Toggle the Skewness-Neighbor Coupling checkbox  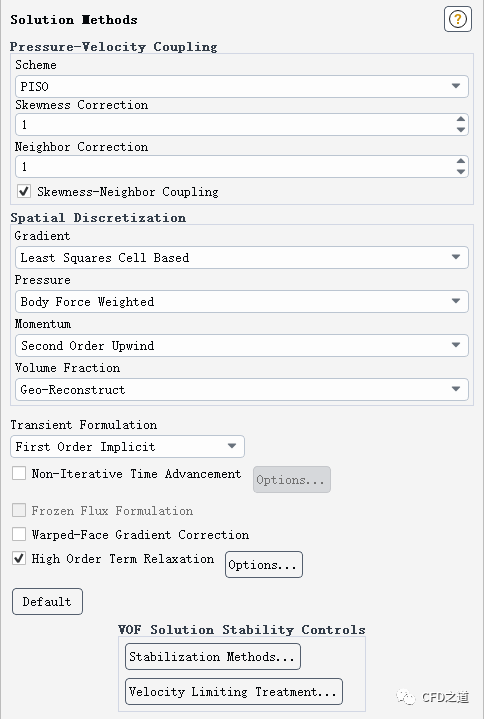click(24, 191)
